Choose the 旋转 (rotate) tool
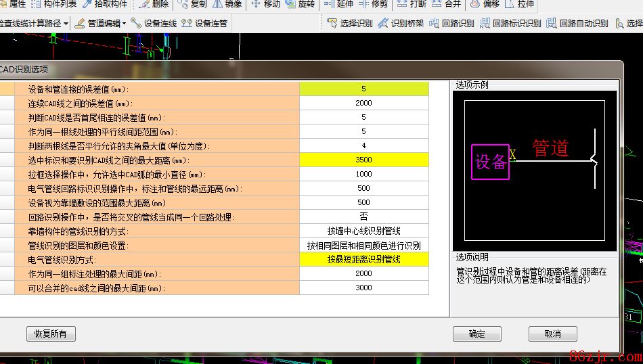 click(300, 4)
